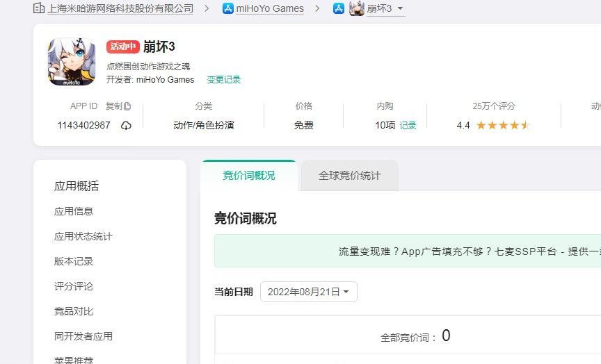Open miHoYo Games breadcrumb link

(270, 8)
